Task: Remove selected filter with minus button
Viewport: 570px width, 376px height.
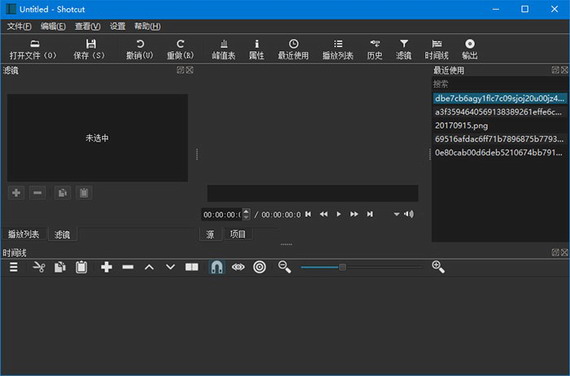Action: pyautogui.click(x=37, y=193)
